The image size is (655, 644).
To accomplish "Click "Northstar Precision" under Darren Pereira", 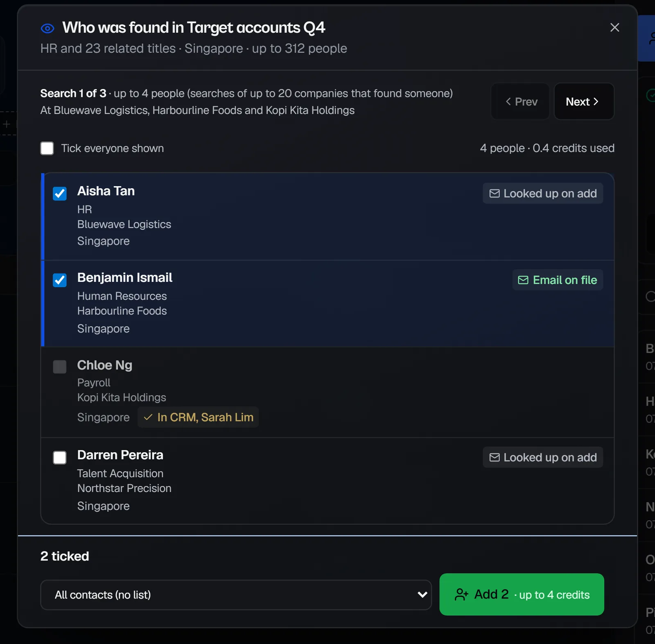I will (x=124, y=488).
